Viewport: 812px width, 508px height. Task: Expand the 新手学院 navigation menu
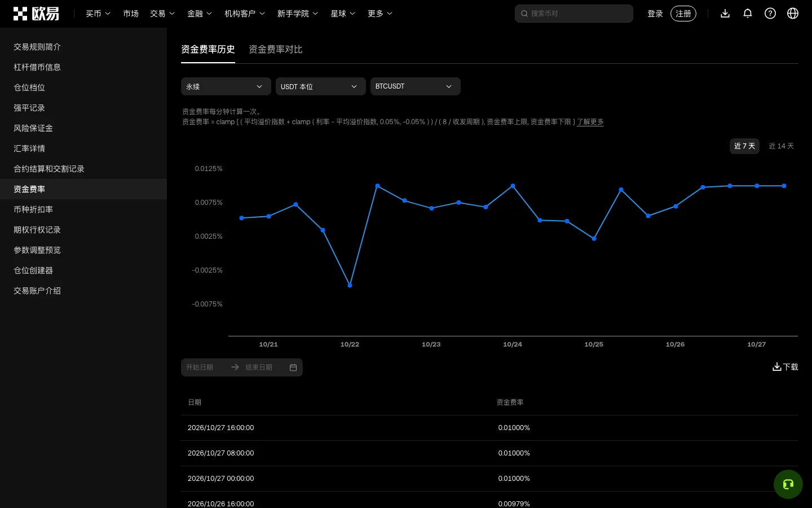pyautogui.click(x=298, y=14)
